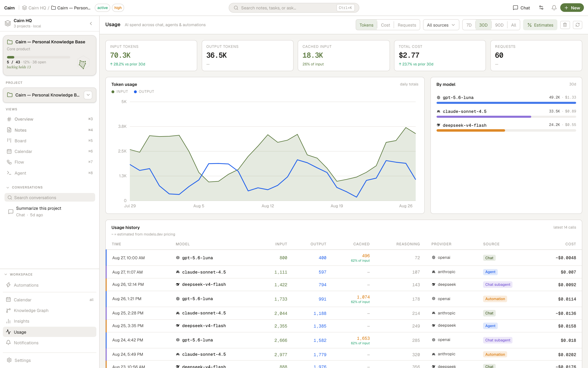The width and height of the screenshot is (588, 368).
Task: Collapse the sidebar with the chevron-left icon
Action: 91,24
